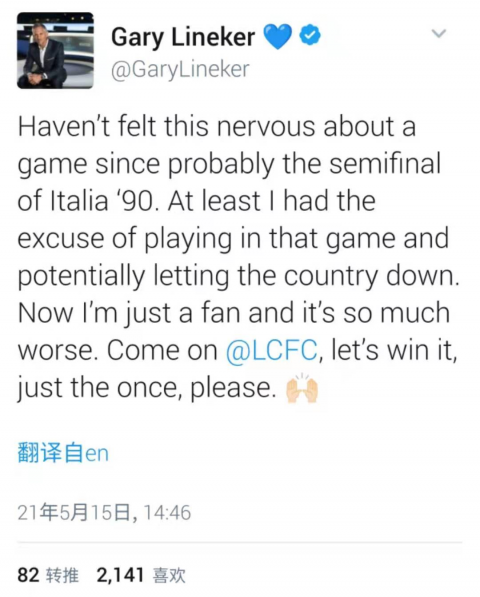480x597 pixels.
Task: Click the 转推 label
Action: (62, 575)
